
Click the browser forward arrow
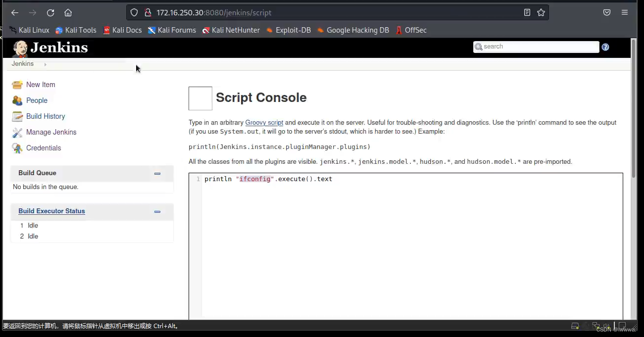point(33,13)
